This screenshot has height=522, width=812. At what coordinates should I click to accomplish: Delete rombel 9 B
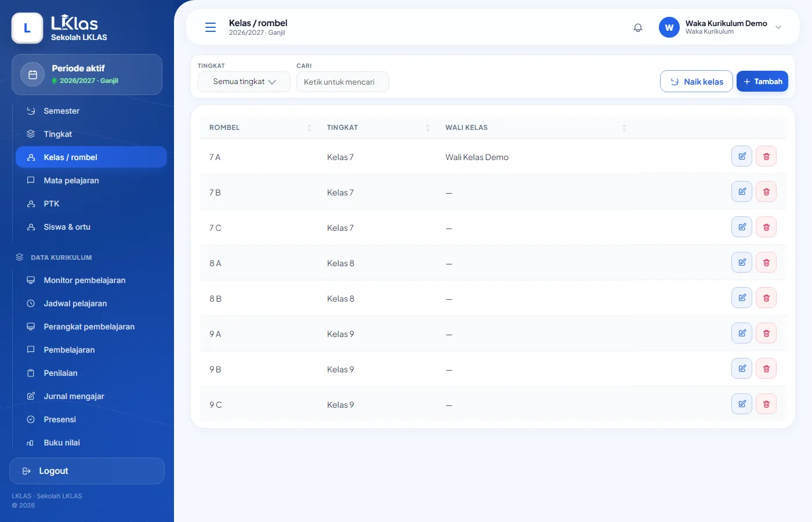[x=766, y=368]
